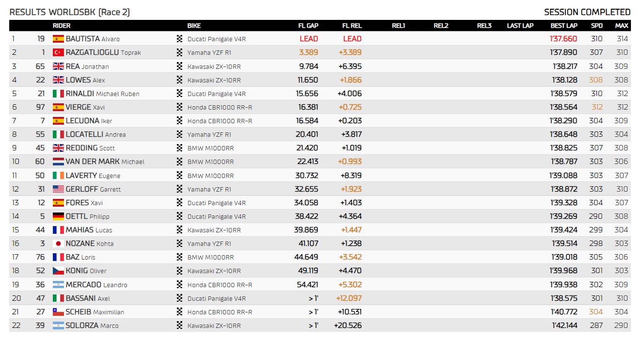644x342 pixels.
Task: Click best lap time 1'37.660
Action: 564,39
